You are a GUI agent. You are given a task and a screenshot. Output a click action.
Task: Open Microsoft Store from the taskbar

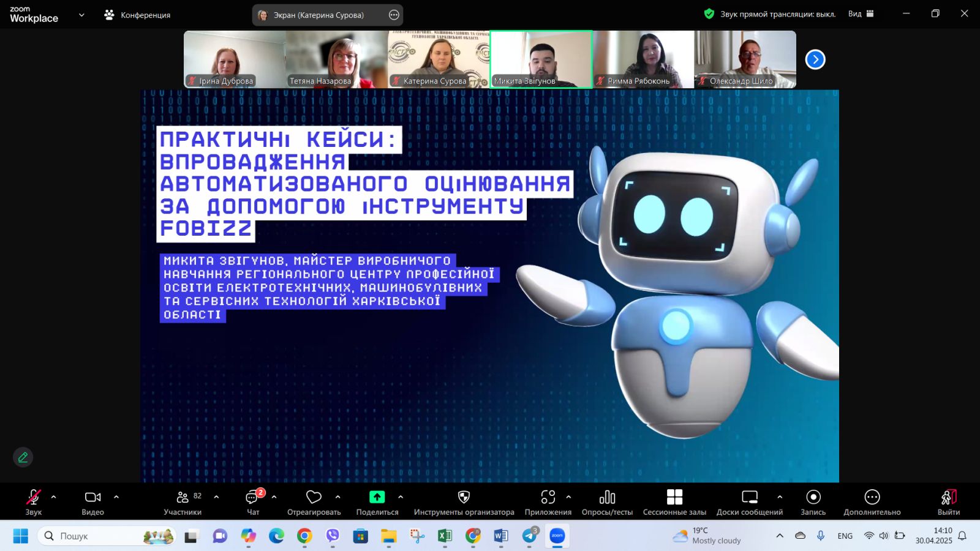coord(361,536)
